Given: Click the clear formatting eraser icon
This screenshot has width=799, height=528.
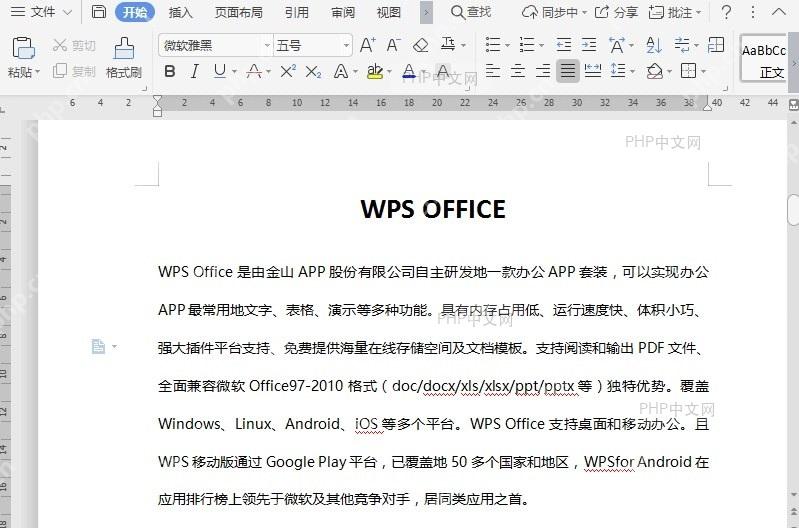Looking at the screenshot, I should point(420,45).
